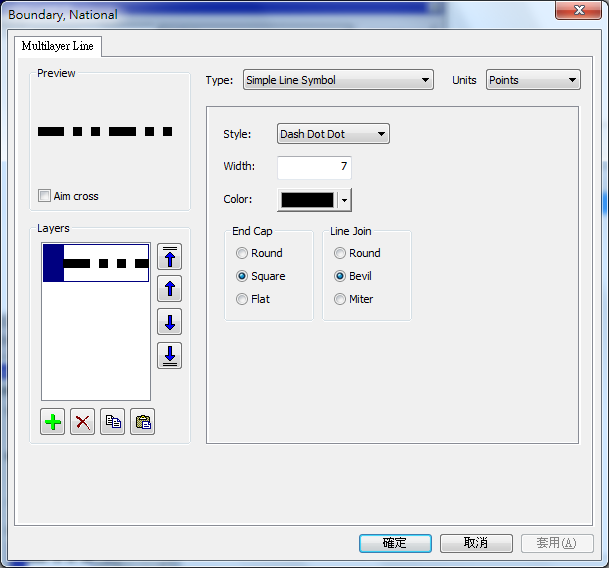This screenshot has height=568, width=609.
Task: Click the Width input field
Action: (314, 167)
